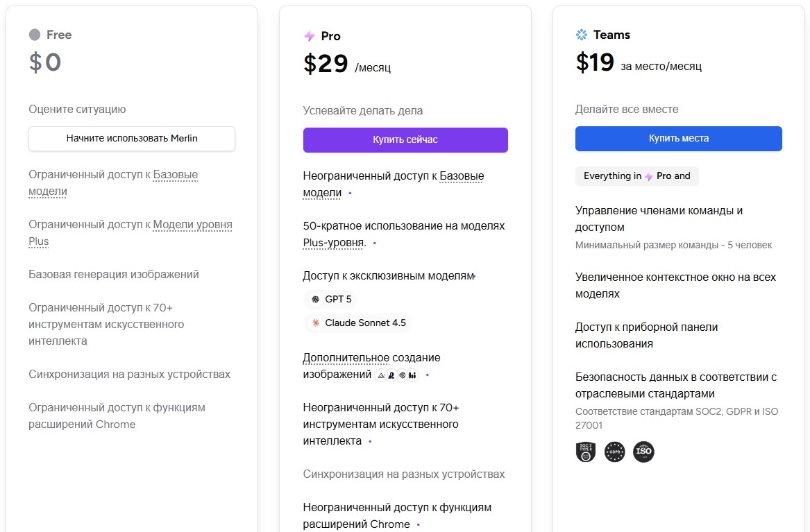Select the Claude Sonnet 4.5 model chip

358,323
